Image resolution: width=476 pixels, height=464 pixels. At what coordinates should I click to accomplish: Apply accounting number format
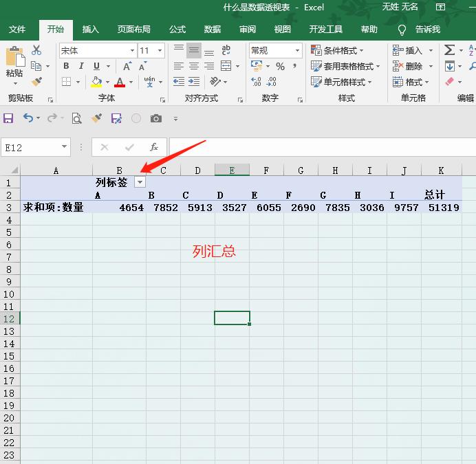(x=257, y=66)
